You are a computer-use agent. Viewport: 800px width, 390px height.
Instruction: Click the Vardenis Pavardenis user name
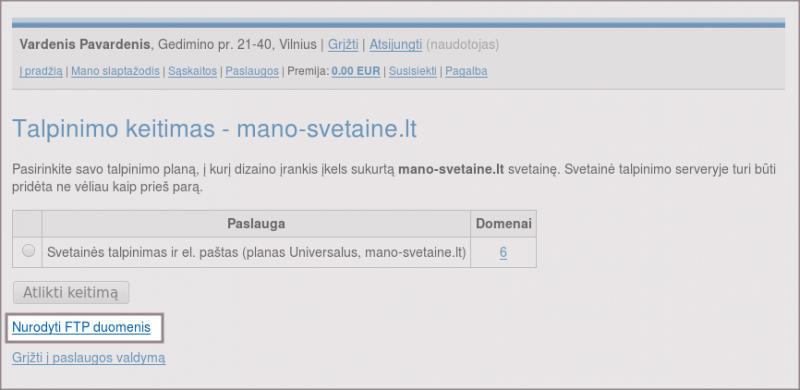(x=85, y=45)
